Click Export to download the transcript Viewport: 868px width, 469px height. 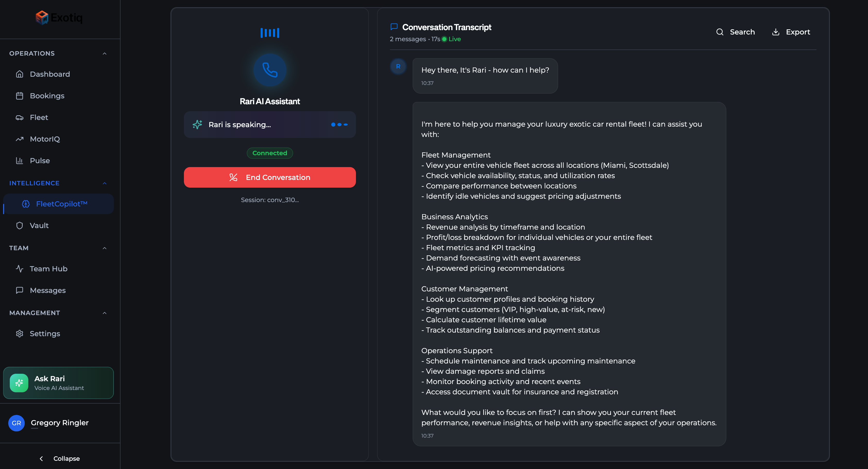(x=798, y=32)
